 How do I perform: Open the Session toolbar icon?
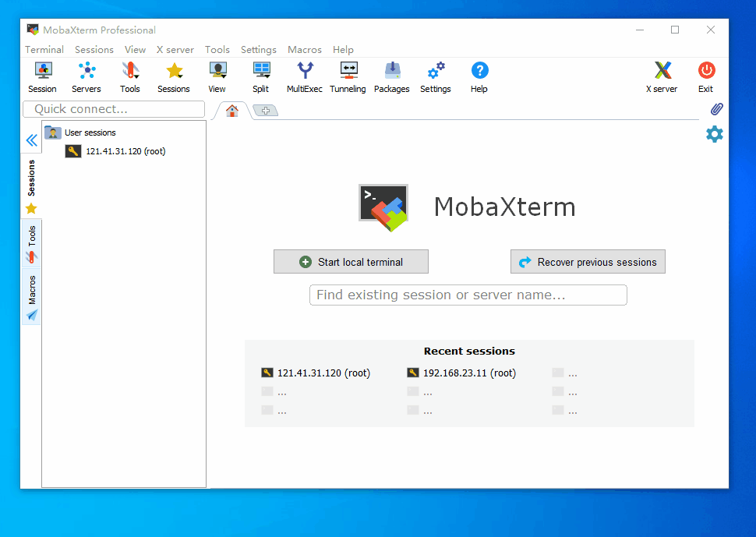coord(42,77)
